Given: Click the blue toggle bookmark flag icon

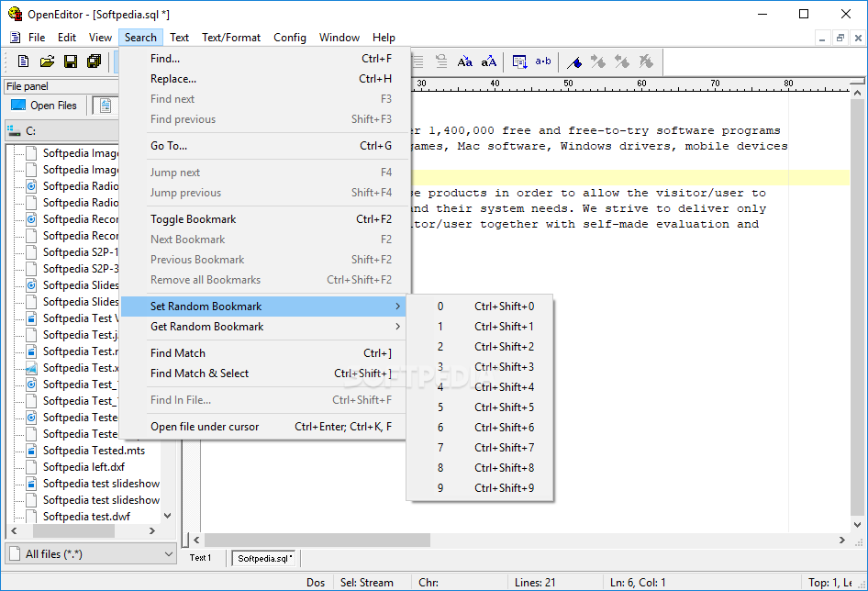Looking at the screenshot, I should (574, 62).
